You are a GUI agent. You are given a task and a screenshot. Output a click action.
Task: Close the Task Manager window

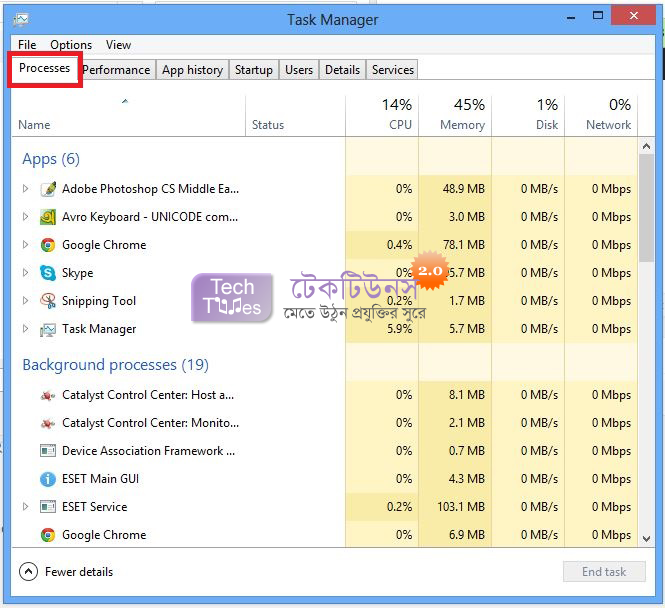pos(634,16)
